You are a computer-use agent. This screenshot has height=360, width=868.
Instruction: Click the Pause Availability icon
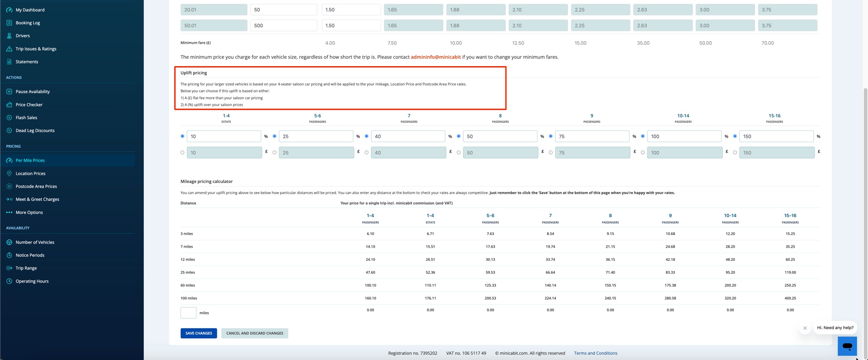pyautogui.click(x=9, y=91)
